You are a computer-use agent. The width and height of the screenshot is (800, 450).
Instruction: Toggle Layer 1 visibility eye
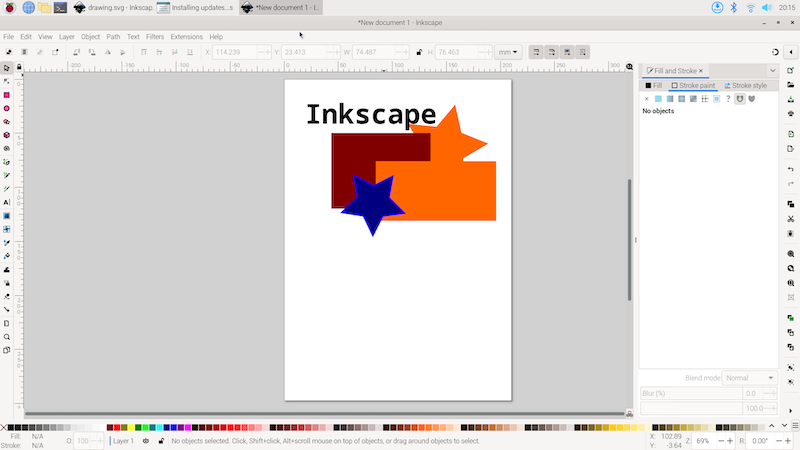[x=146, y=441]
